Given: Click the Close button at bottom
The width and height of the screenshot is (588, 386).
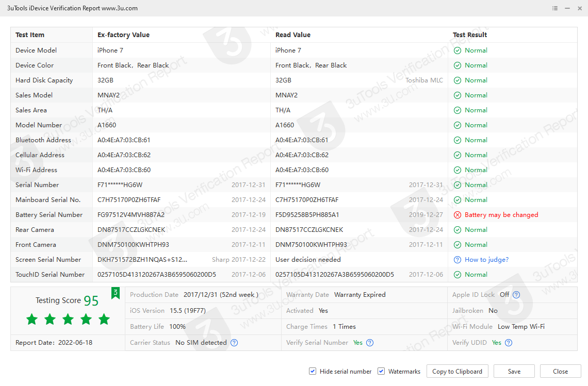Looking at the screenshot, I should (560, 372).
